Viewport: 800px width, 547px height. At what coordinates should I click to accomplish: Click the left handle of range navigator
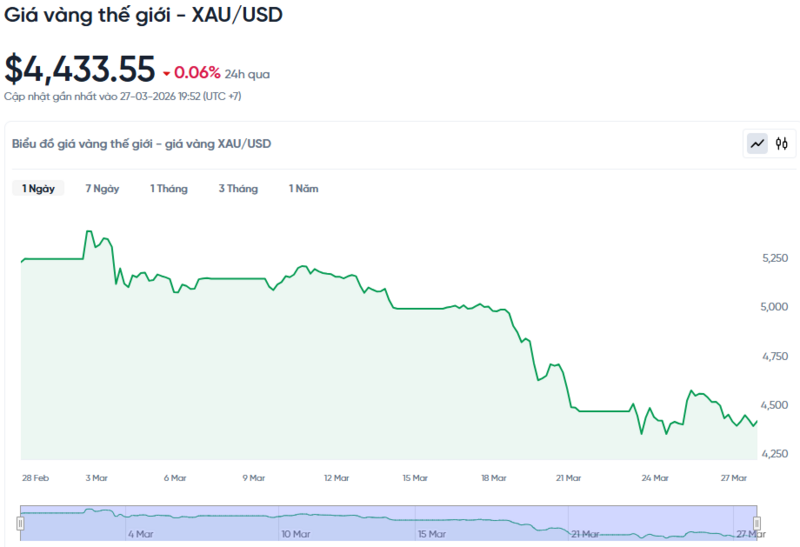(20, 523)
